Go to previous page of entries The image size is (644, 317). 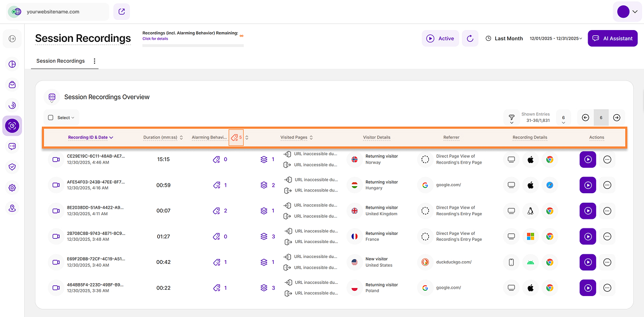[586, 117]
